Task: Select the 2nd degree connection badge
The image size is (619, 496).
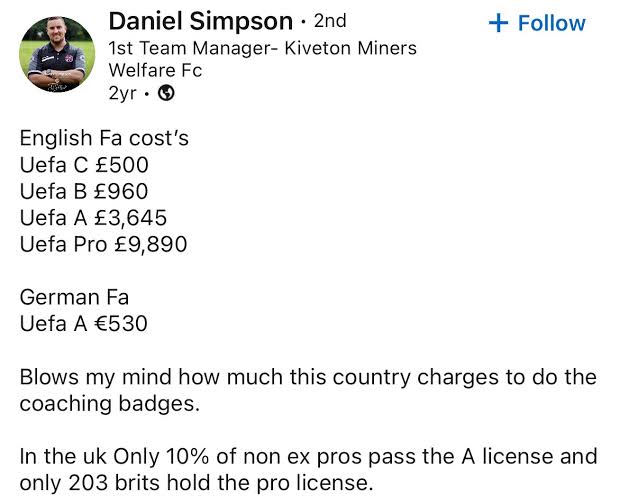Action: click(330, 21)
